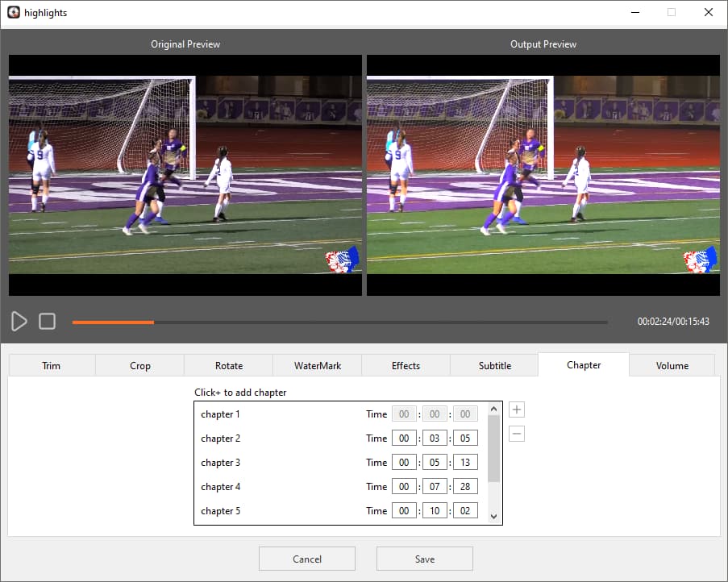
Task: Click the highlights app icon in title bar
Action: pos(11,12)
